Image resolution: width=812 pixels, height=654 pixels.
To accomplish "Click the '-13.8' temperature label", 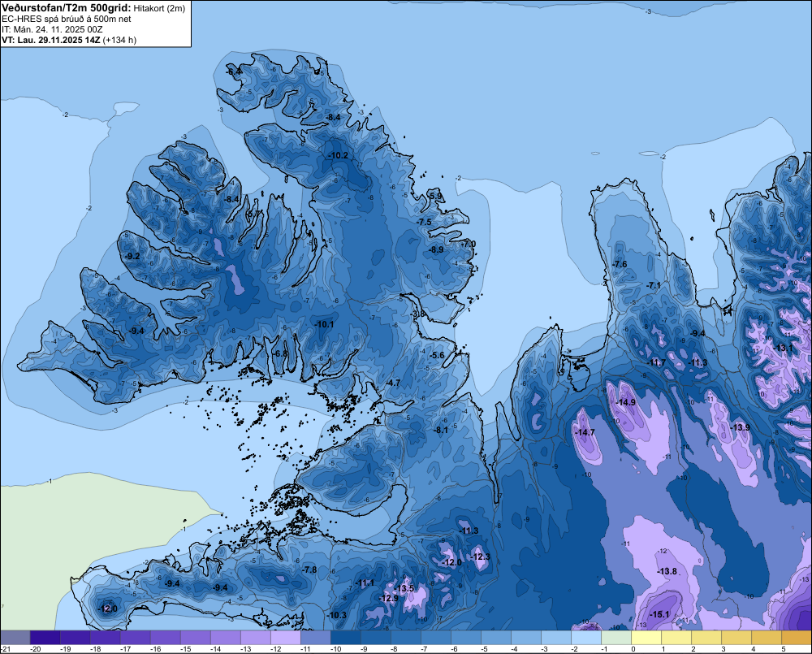I will (667, 571).
